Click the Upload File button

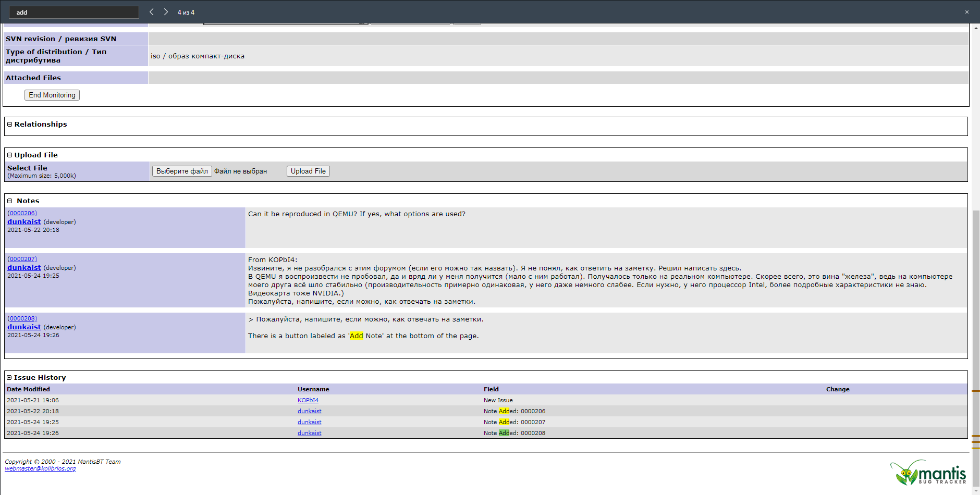click(x=308, y=171)
